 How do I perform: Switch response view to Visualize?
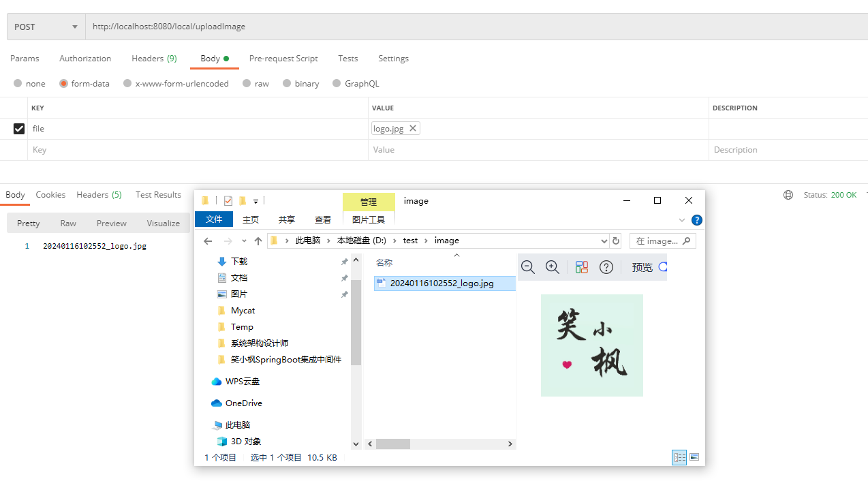[164, 223]
